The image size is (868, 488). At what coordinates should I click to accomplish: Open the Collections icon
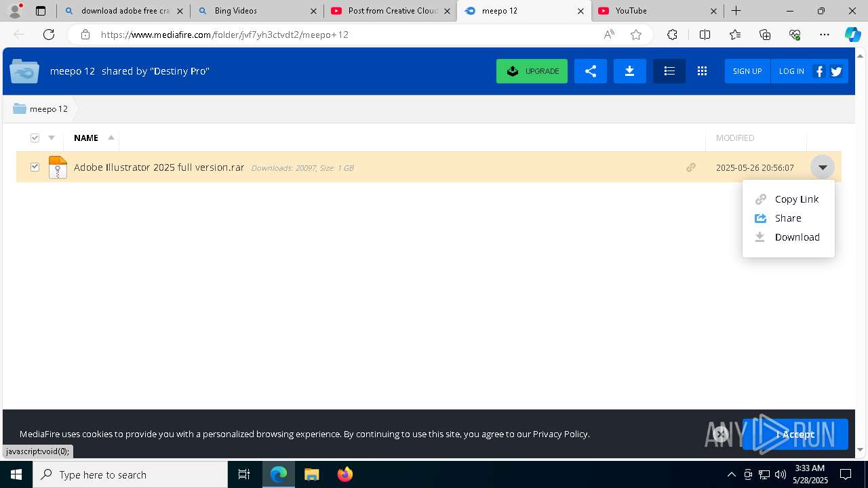(x=765, y=35)
